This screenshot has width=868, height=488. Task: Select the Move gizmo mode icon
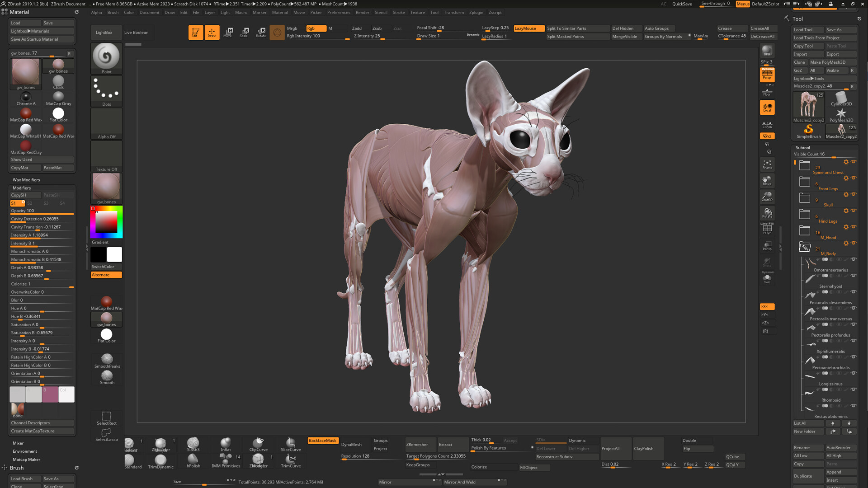pos(228,32)
